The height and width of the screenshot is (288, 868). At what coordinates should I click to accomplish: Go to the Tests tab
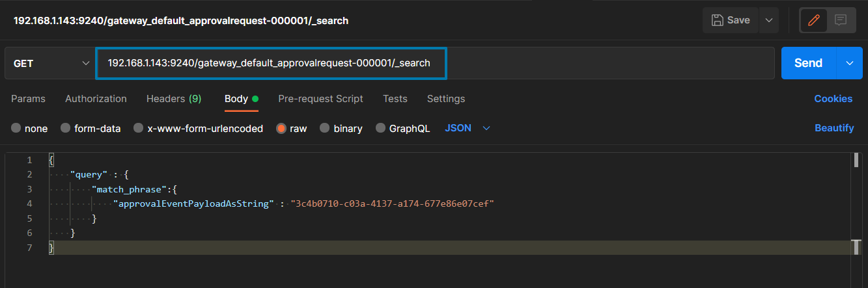pos(395,99)
